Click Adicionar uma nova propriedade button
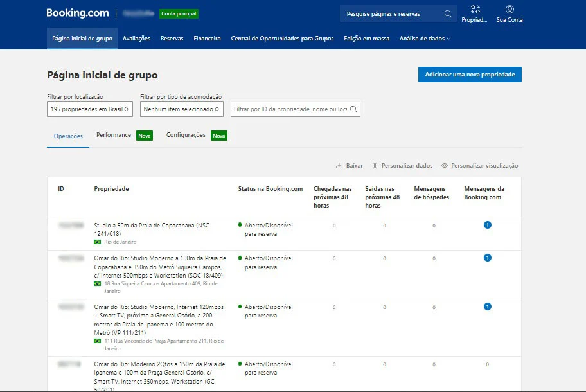 470,75
